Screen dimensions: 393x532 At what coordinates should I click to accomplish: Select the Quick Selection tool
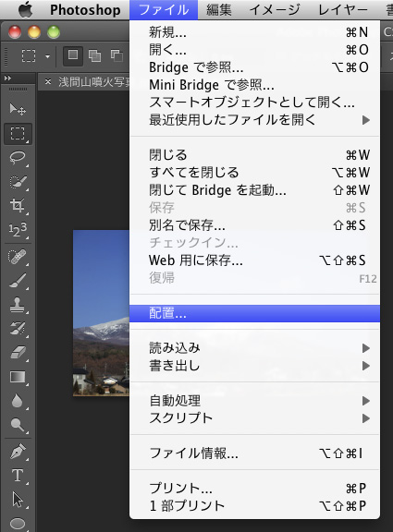pos(18,182)
